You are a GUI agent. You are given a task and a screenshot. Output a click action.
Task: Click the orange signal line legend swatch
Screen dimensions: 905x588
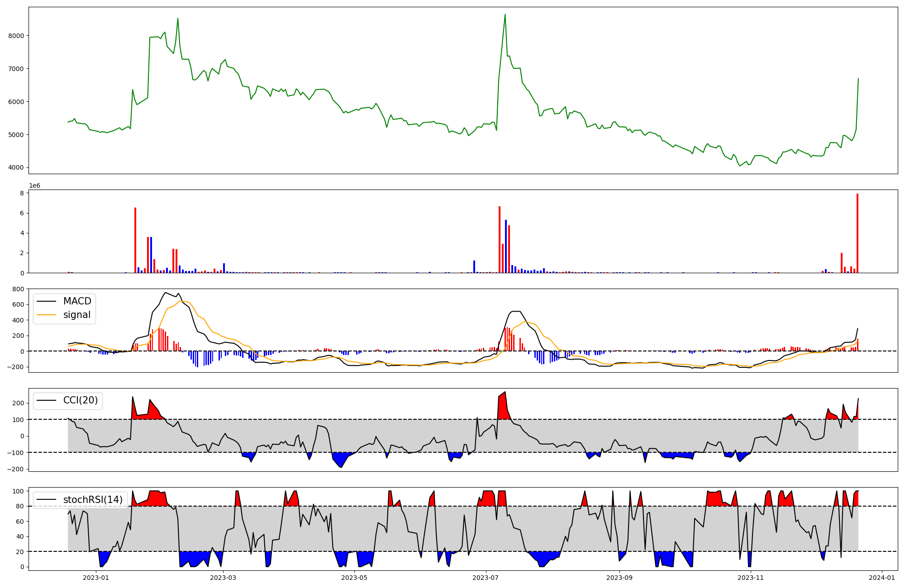[46, 315]
